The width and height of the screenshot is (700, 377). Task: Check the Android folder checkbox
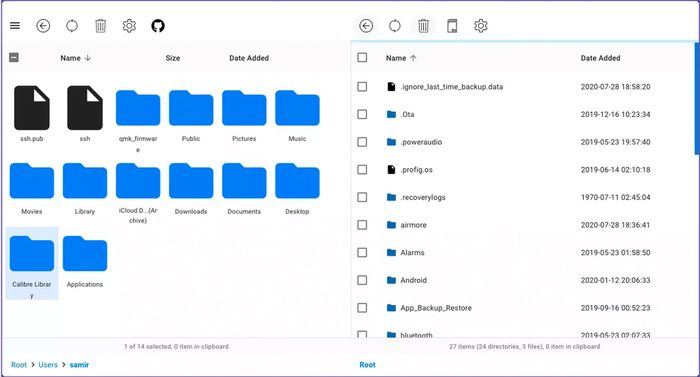(x=362, y=280)
